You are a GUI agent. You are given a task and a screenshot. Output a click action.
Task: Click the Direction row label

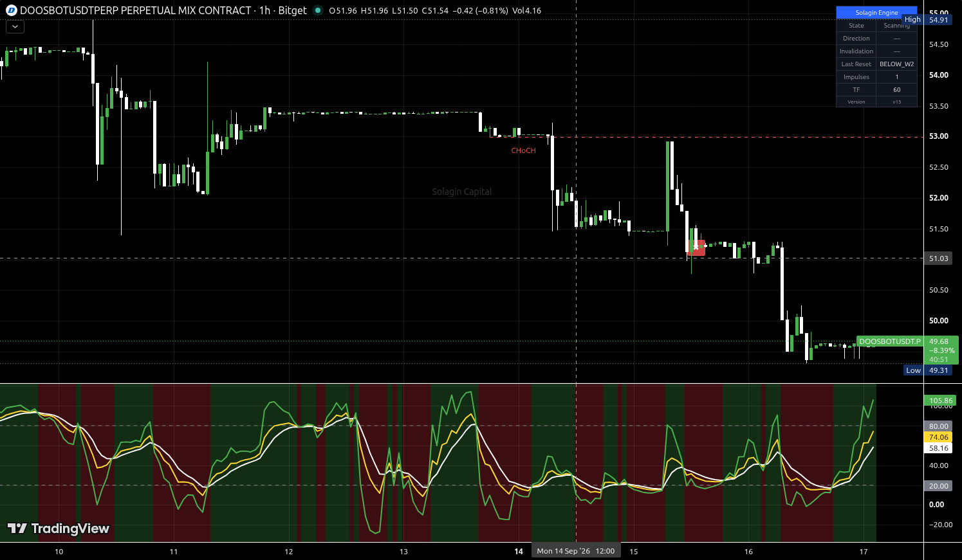(856, 39)
